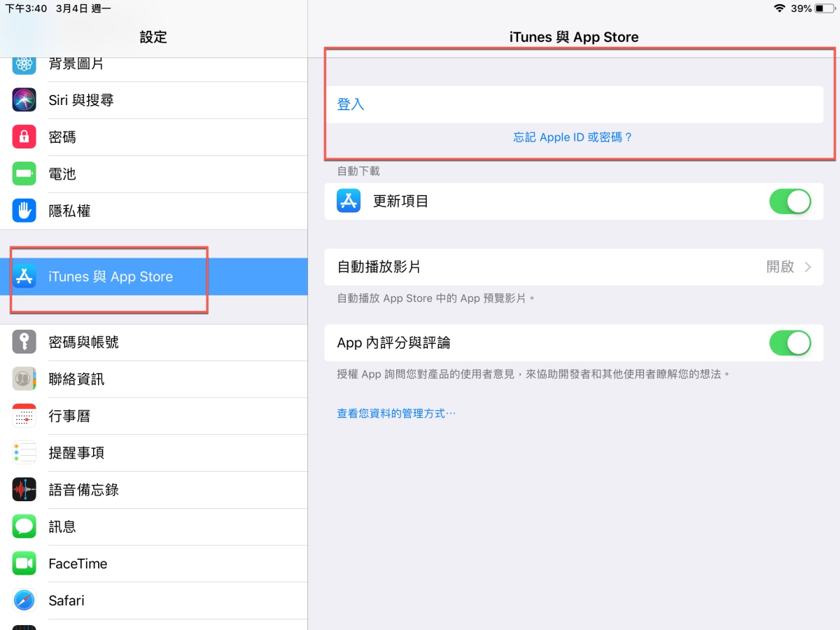Open 查看您資料的管理方式 link

point(396,414)
